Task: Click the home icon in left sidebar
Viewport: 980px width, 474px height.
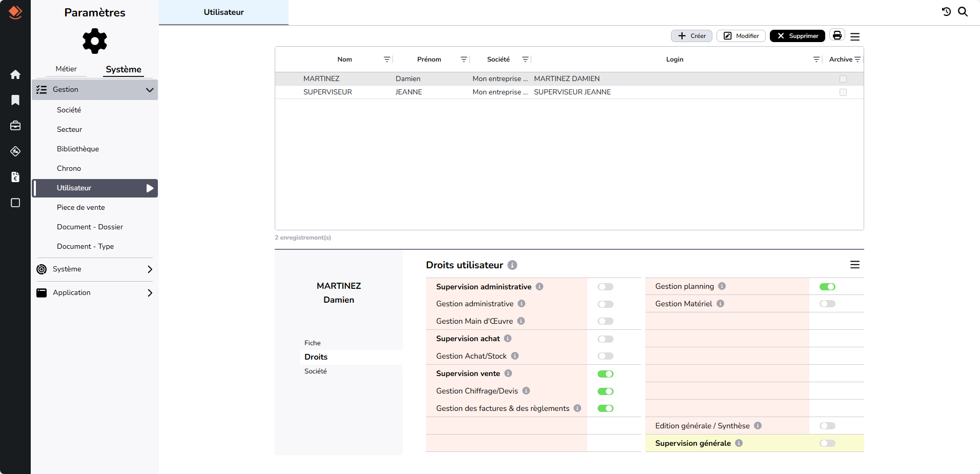Action: tap(15, 74)
